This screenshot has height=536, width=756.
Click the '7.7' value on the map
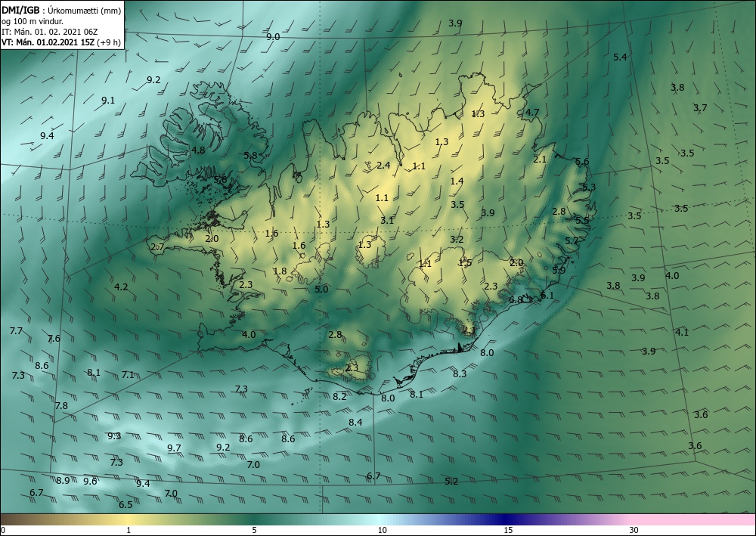[16, 330]
